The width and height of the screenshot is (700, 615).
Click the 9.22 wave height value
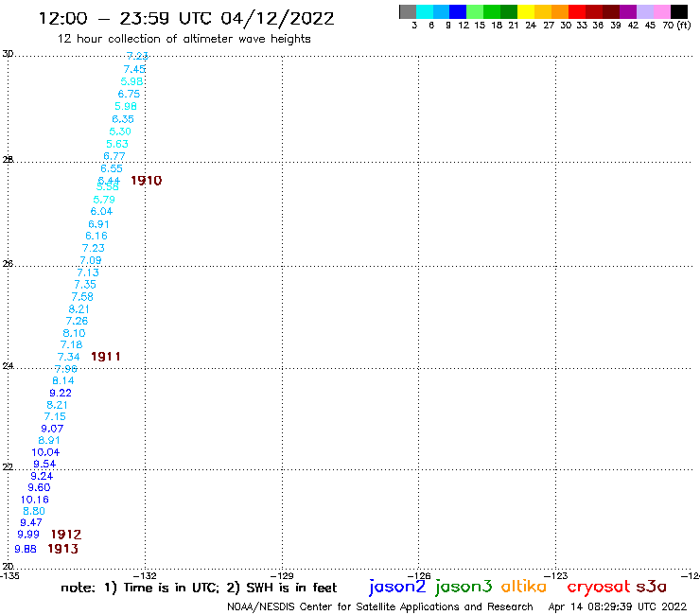61,393
